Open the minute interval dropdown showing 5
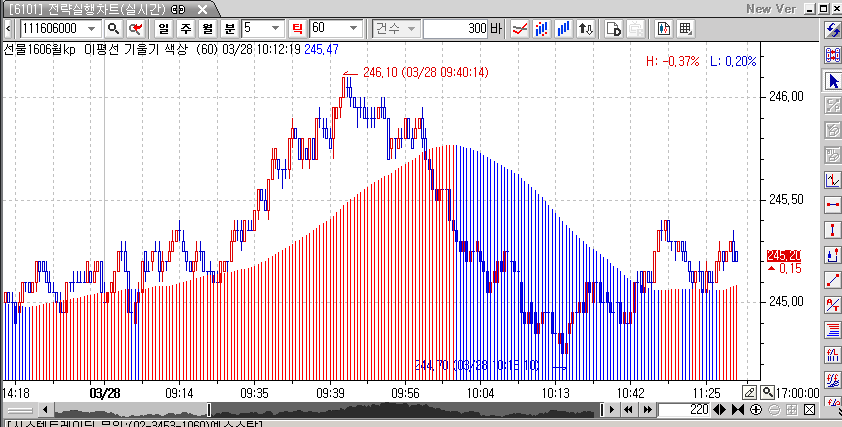842x427 pixels. 276,29
